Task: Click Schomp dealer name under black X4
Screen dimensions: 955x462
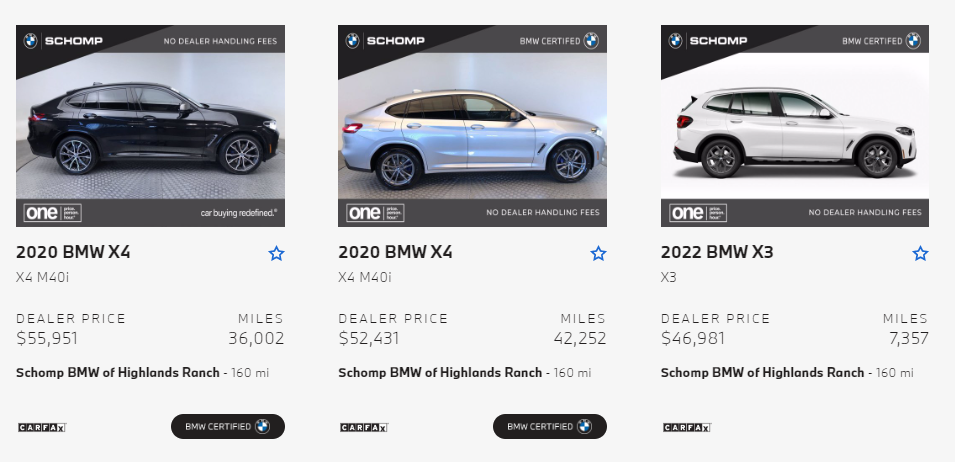Action: pyautogui.click(x=118, y=373)
